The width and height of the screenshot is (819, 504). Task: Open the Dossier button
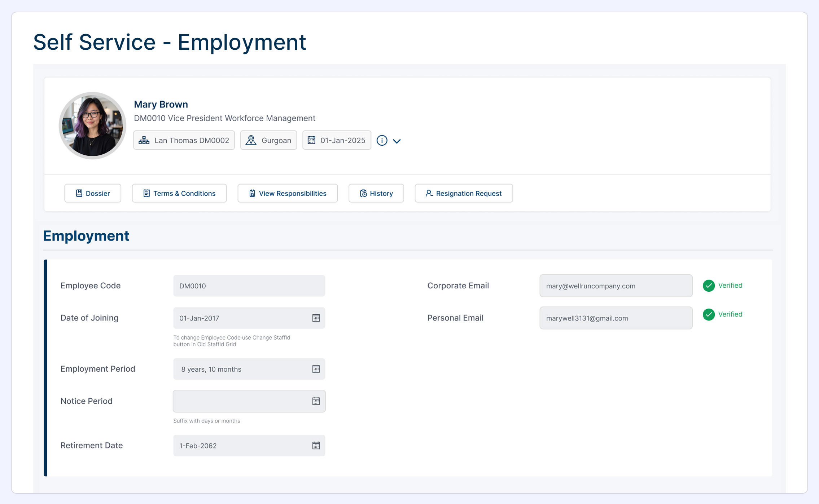(x=93, y=193)
